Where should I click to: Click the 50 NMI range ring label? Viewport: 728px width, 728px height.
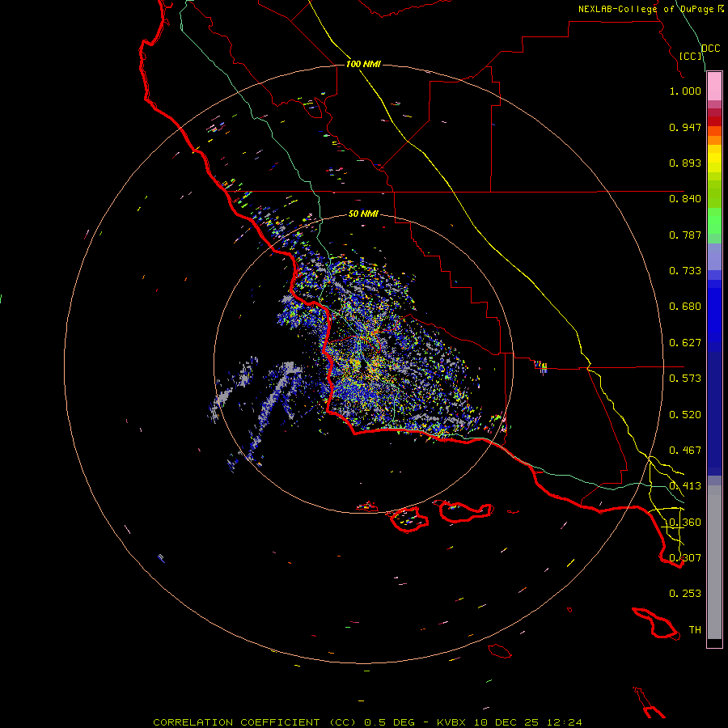pyautogui.click(x=363, y=214)
